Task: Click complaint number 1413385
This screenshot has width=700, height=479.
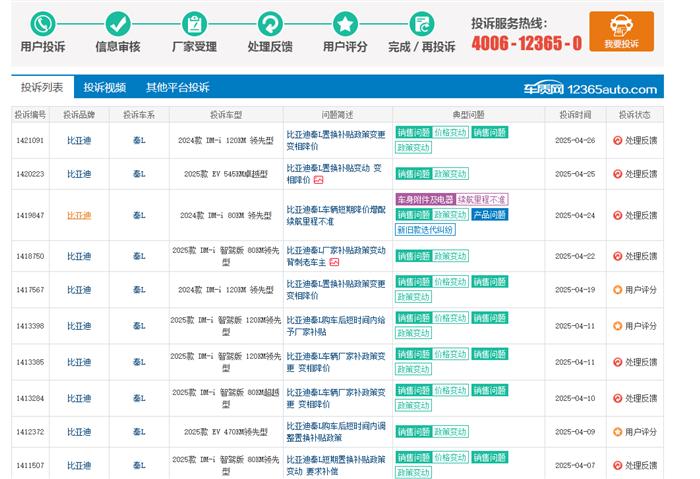Action: (x=30, y=362)
